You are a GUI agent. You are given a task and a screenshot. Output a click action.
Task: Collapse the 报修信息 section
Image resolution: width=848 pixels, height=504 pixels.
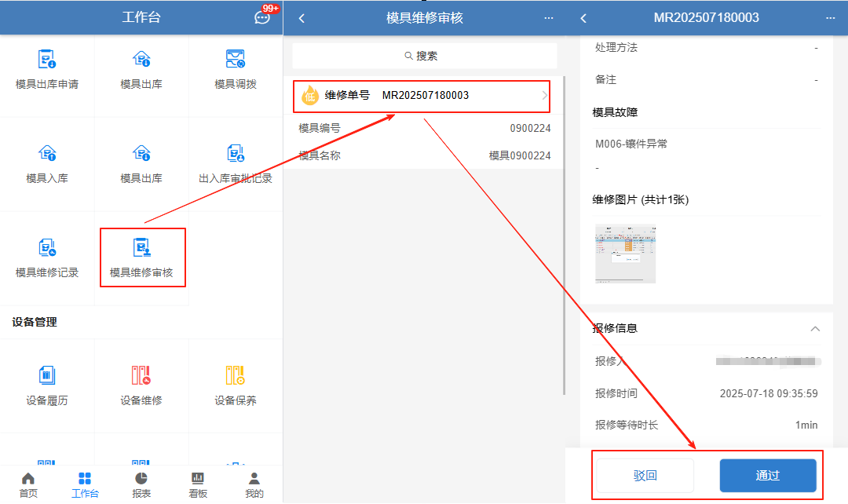[815, 329]
